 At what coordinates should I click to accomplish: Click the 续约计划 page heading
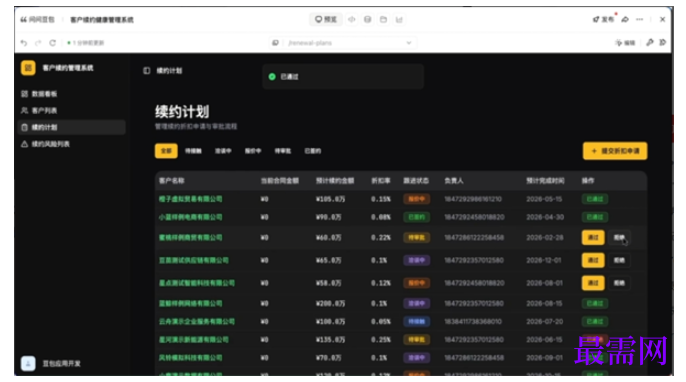click(182, 112)
